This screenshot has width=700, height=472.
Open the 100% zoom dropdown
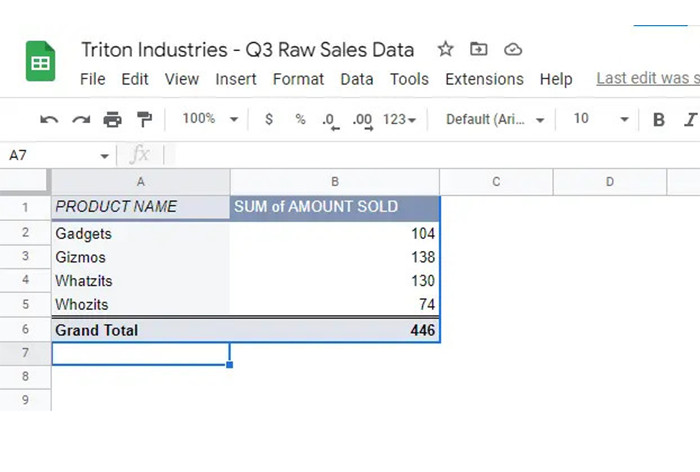(210, 119)
